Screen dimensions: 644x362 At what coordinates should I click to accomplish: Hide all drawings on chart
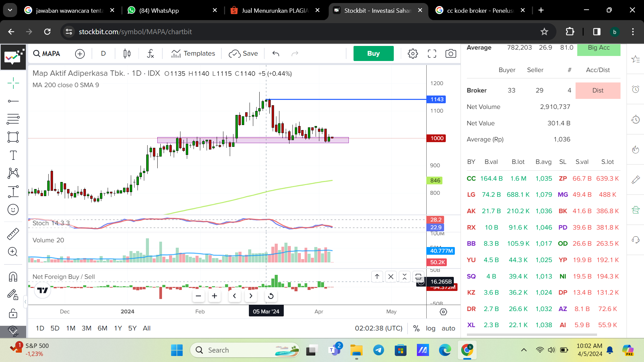tap(13, 331)
